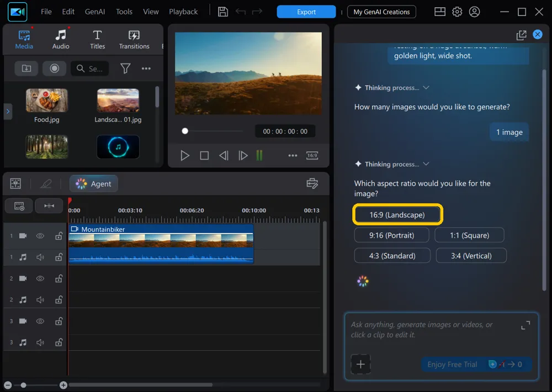Hide video track 3 with the eye icon
This screenshot has height=392, width=552.
coord(40,321)
